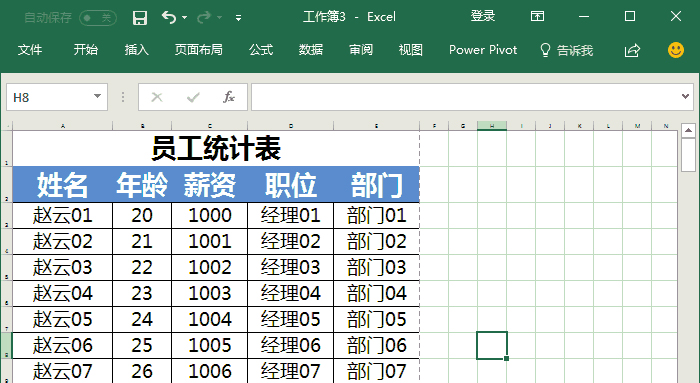Click the vertical scrollbar up arrow
The width and height of the screenshot is (700, 383).
click(688, 130)
